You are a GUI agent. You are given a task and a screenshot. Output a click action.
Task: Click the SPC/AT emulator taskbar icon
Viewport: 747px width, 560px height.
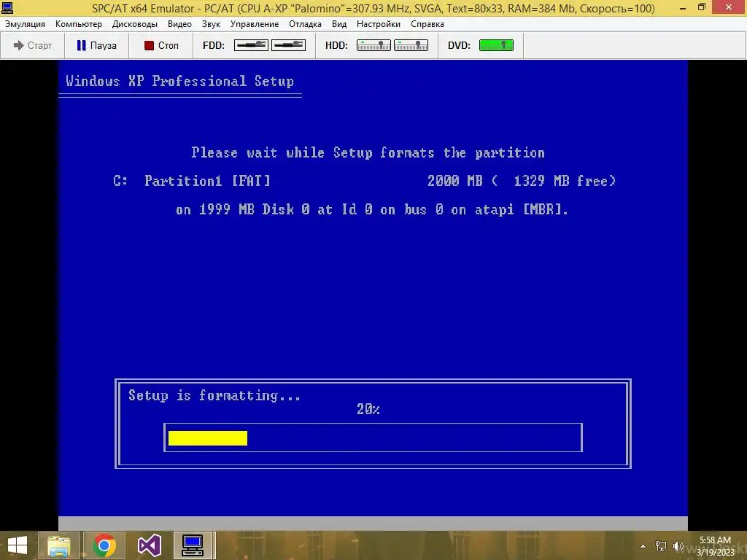(x=193, y=545)
